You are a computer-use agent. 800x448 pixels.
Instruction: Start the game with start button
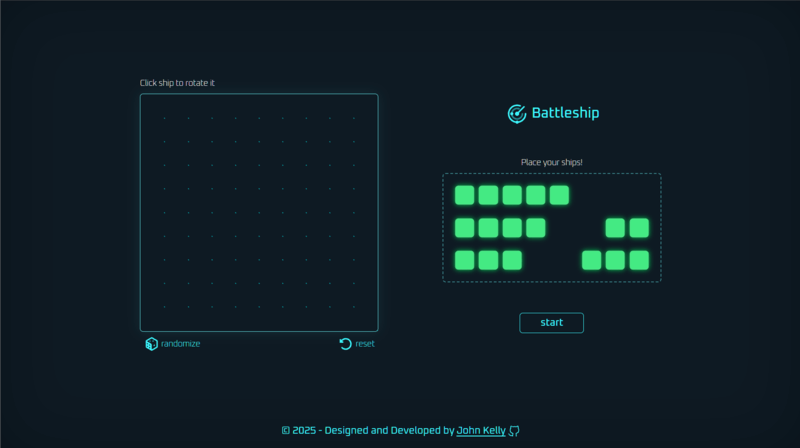pyautogui.click(x=552, y=323)
